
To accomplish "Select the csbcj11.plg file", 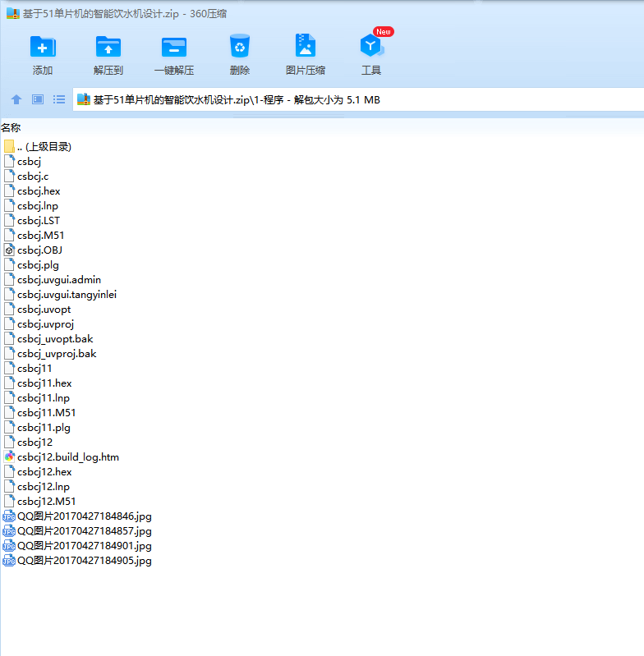I will coord(37,428).
